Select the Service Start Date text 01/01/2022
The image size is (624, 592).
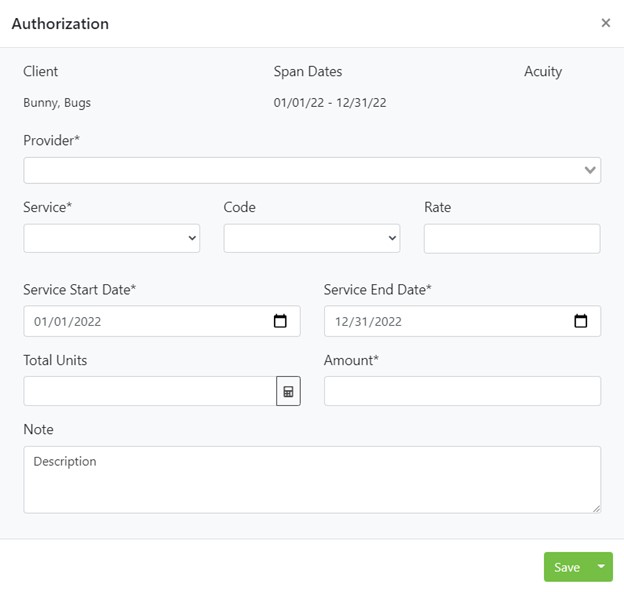tap(68, 321)
